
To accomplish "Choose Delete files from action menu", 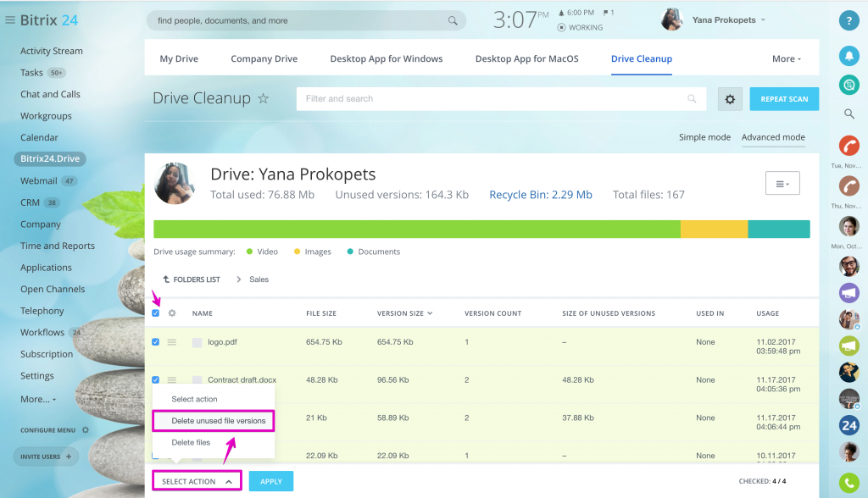I will [191, 442].
